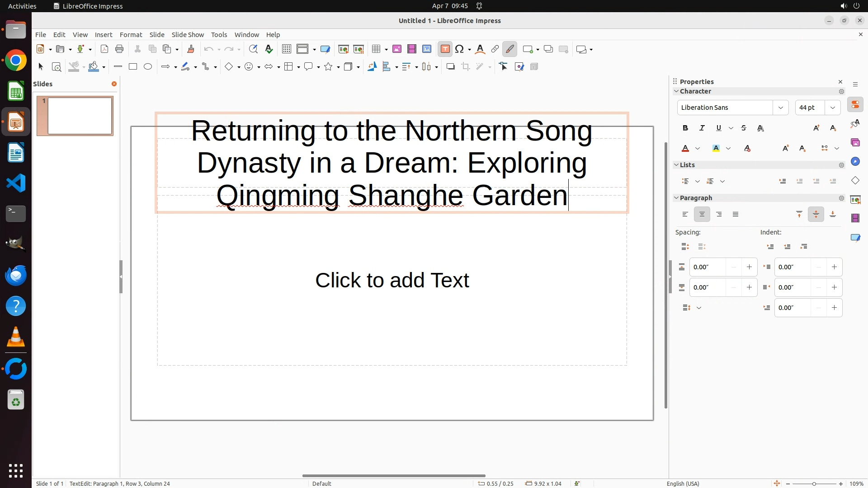Select the Rectangle shape tool
The width and height of the screenshot is (868, 488).
pyautogui.click(x=133, y=67)
